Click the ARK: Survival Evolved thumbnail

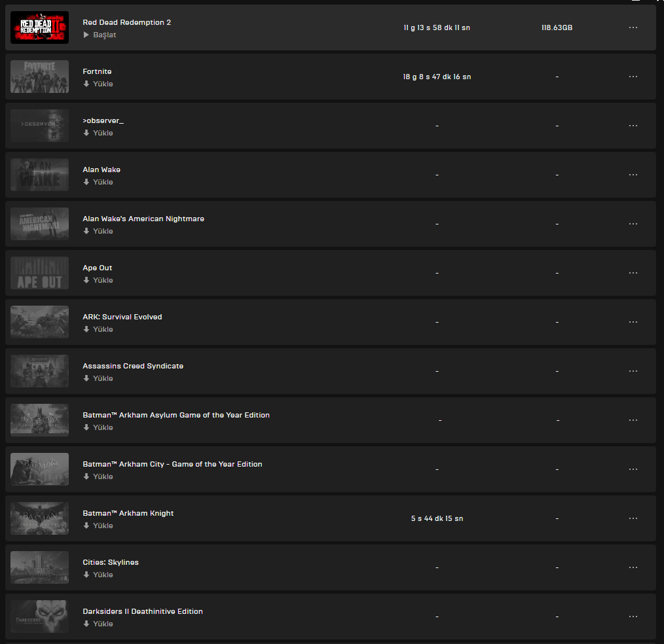click(39, 322)
